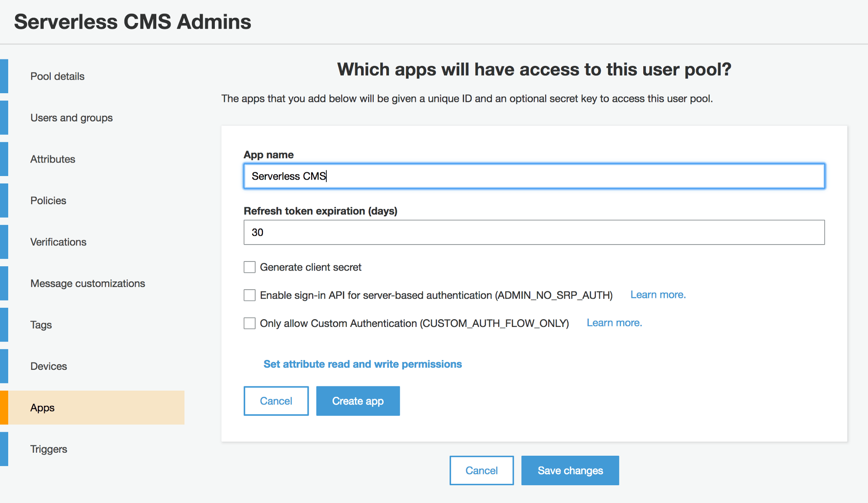
Task: Open Pool details in sidebar
Action: (57, 76)
